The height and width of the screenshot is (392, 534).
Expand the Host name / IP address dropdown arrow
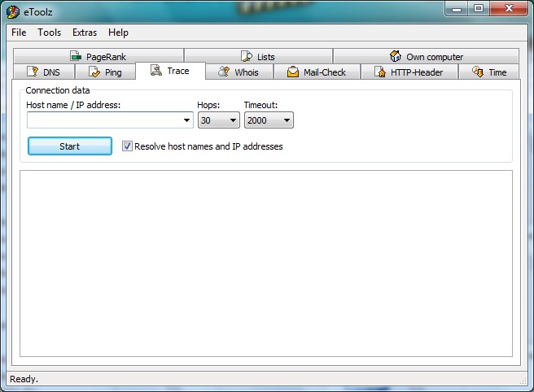[x=186, y=120]
